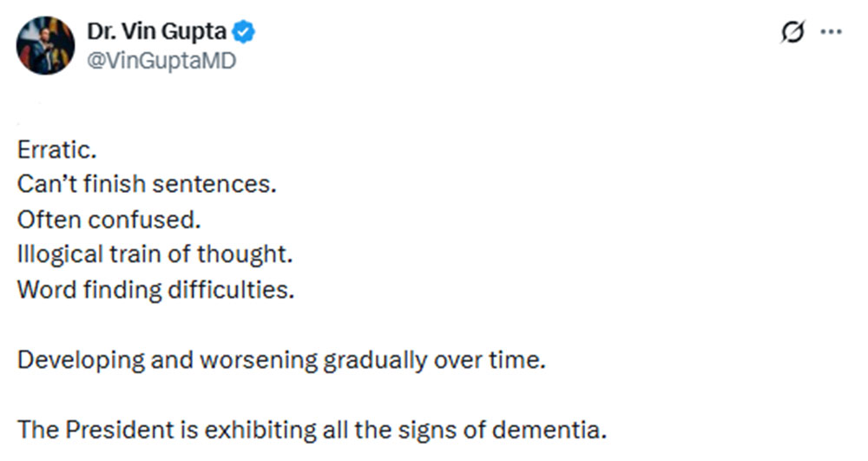Open the Grok explain-post icon
Image resolution: width=868 pixels, height=461 pixels.
(x=791, y=33)
